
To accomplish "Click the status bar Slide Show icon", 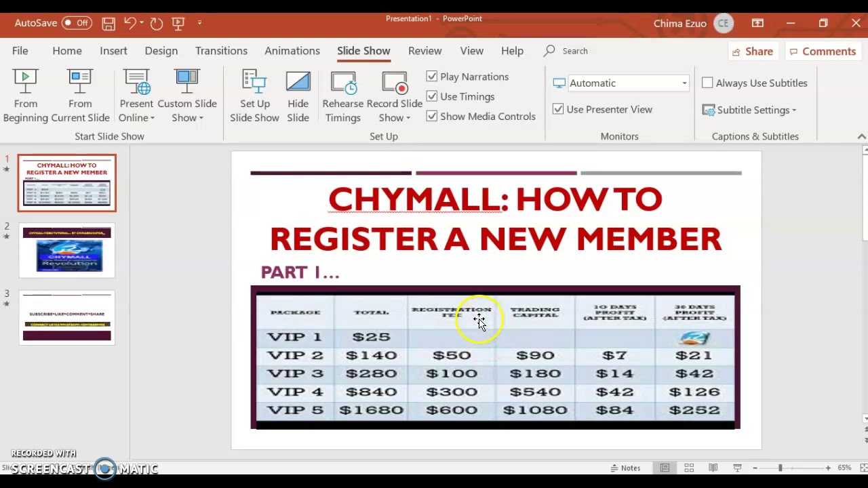I will (x=738, y=468).
